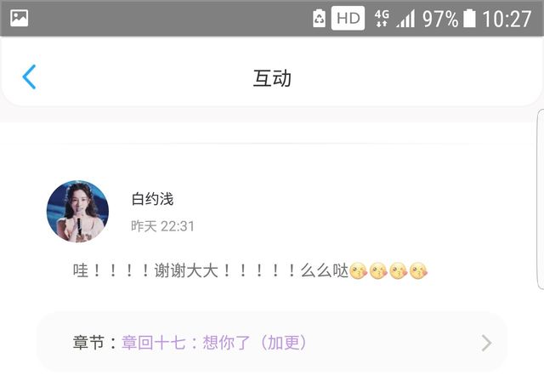Tap the comment text 哇！！！！谢谢大大
The height and width of the screenshot is (392, 544).
tap(145, 270)
